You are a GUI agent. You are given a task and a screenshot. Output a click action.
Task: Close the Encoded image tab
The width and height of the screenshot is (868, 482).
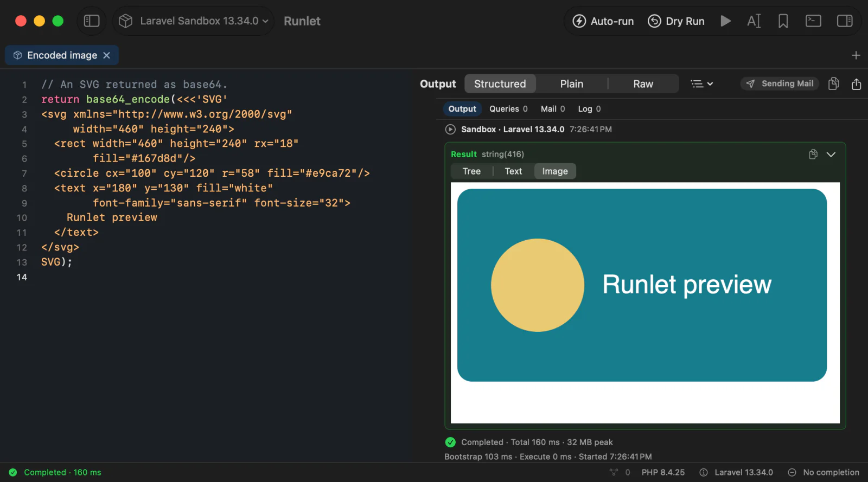pos(107,55)
